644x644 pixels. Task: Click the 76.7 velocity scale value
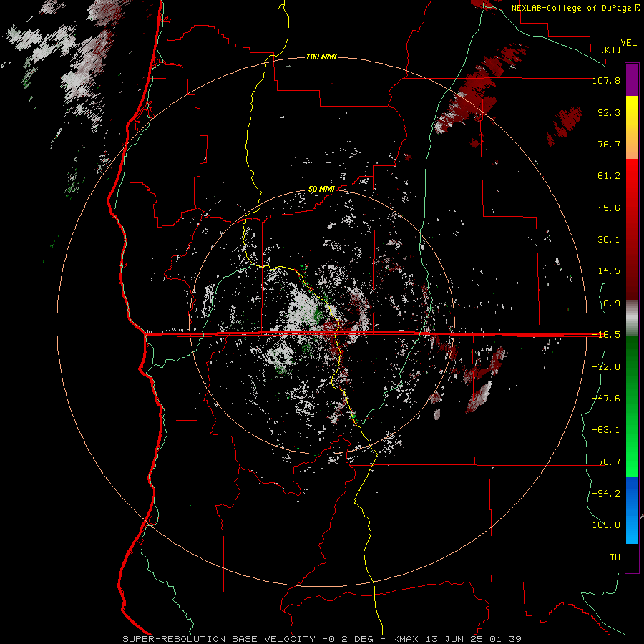click(609, 144)
